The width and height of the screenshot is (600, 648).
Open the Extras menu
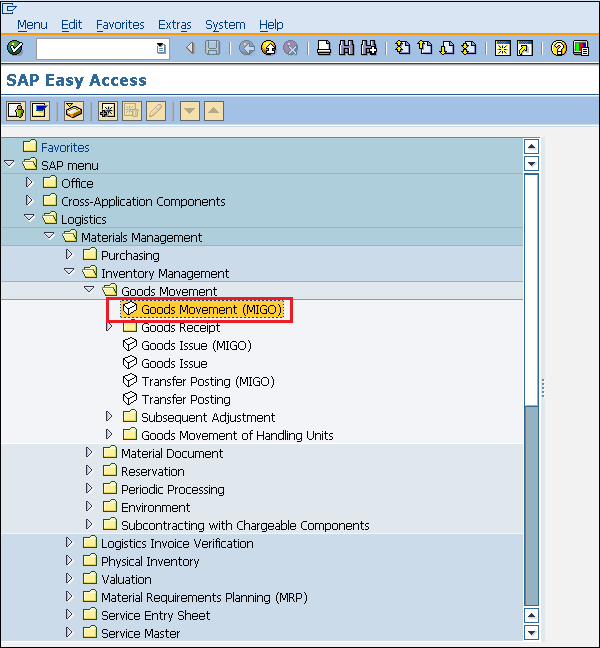(x=175, y=25)
